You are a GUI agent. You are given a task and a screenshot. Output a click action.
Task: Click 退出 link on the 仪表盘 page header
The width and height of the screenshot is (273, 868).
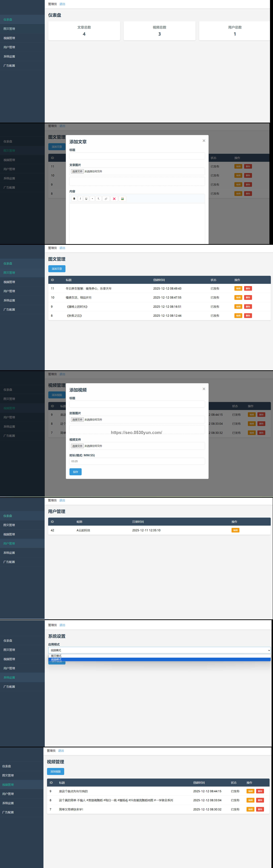[62, 4]
